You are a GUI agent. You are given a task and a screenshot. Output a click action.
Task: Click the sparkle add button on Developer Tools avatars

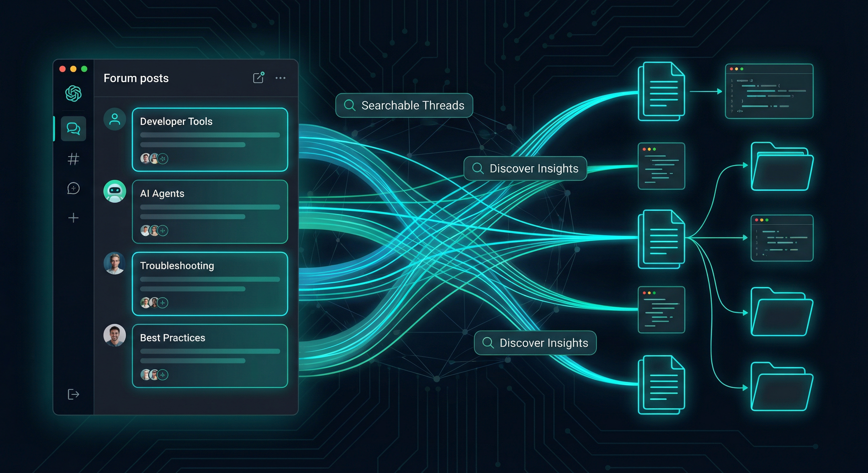click(x=163, y=159)
